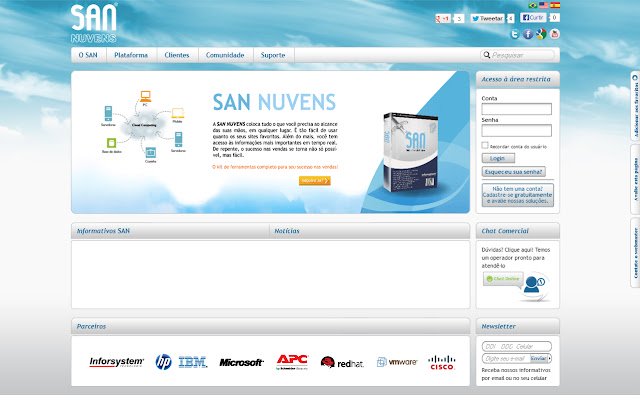This screenshot has height=400, width=640.
Task: Click the Não tem uma conta register button
Action: [518, 195]
